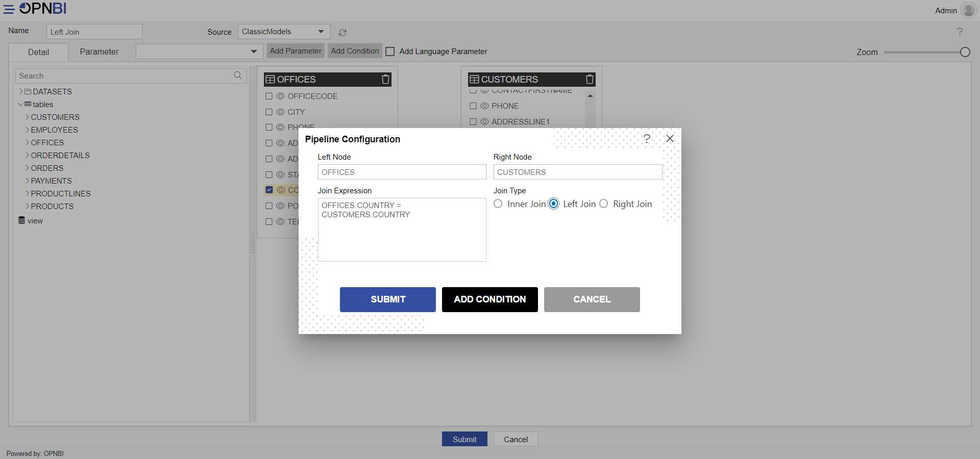Click the toolbar Add Condition button
This screenshot has height=459, width=980.
pyautogui.click(x=355, y=51)
